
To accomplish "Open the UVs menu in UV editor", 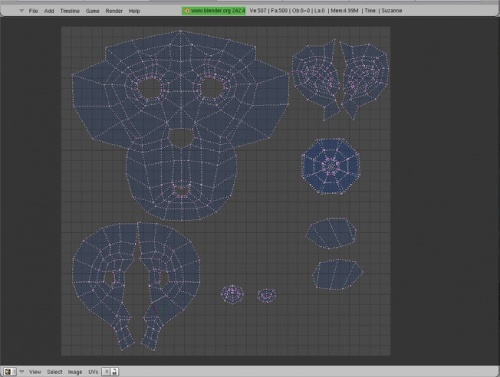I will 93,372.
